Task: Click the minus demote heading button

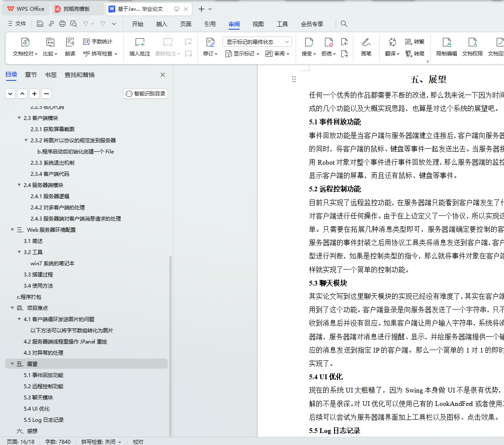Action: 46,94
